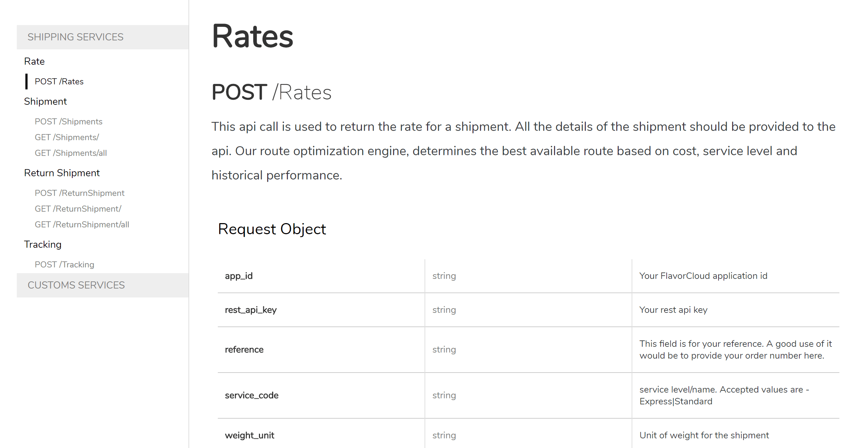The height and width of the screenshot is (448, 868).
Task: Click the POST /Rates section heading
Action: (x=271, y=92)
